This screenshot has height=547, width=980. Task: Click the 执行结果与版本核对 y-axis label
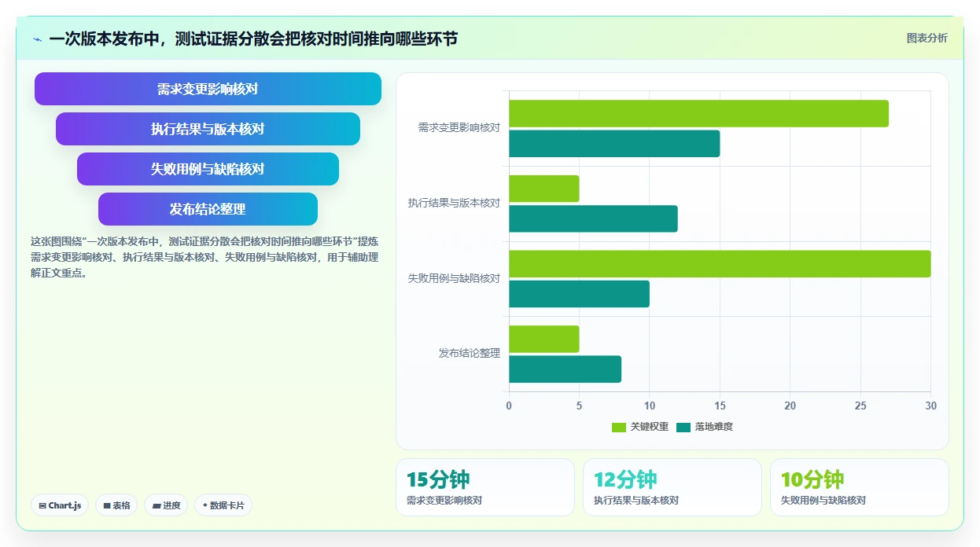(454, 203)
